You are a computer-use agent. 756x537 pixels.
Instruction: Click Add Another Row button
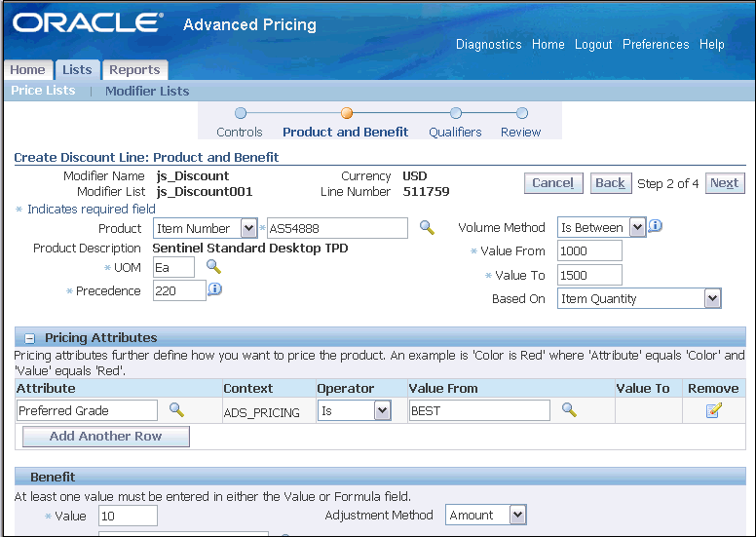pos(105,437)
